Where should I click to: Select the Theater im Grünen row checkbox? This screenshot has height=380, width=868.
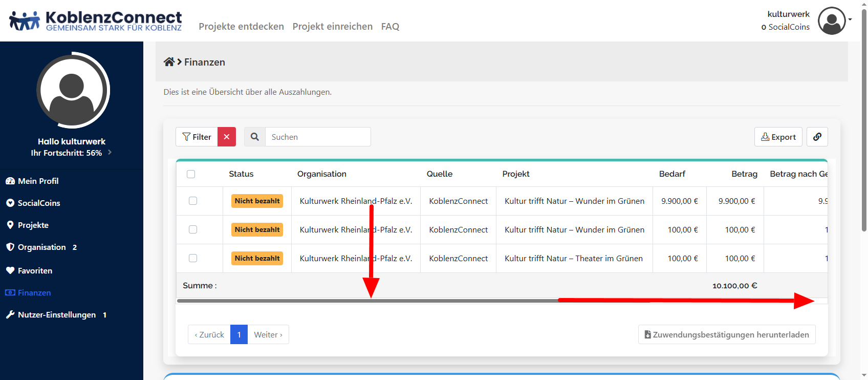(x=193, y=258)
